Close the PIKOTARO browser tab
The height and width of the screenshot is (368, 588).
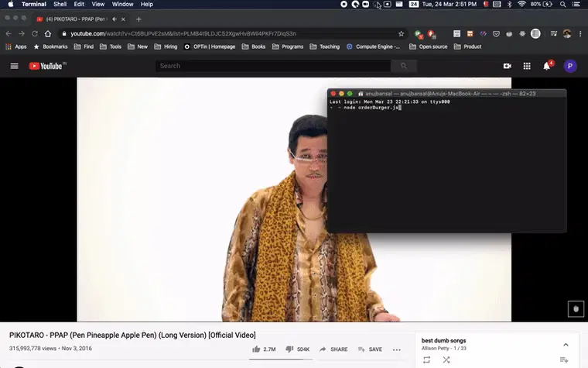(123, 19)
